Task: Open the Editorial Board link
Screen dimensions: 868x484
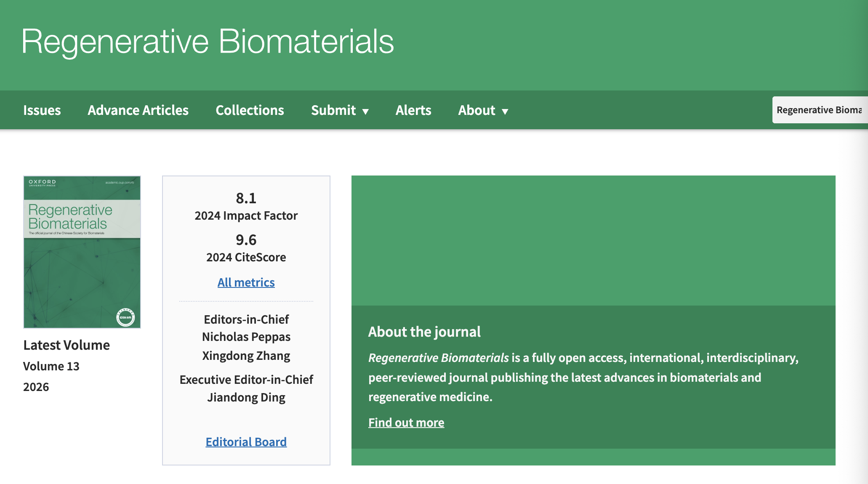Action: (x=246, y=442)
